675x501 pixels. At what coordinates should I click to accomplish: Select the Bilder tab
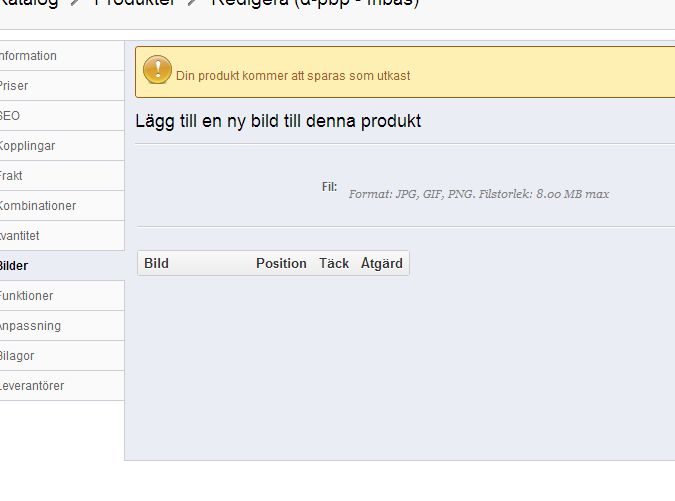[x=14, y=266]
